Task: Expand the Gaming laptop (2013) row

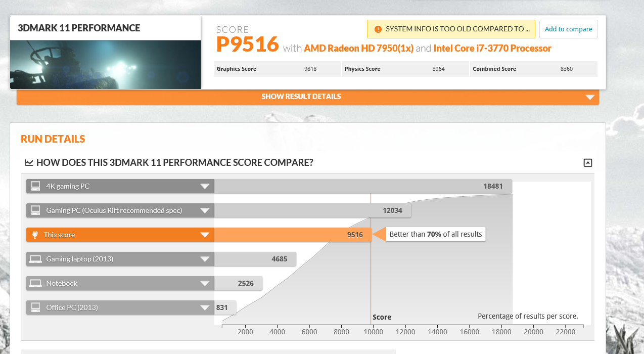Action: (x=205, y=259)
